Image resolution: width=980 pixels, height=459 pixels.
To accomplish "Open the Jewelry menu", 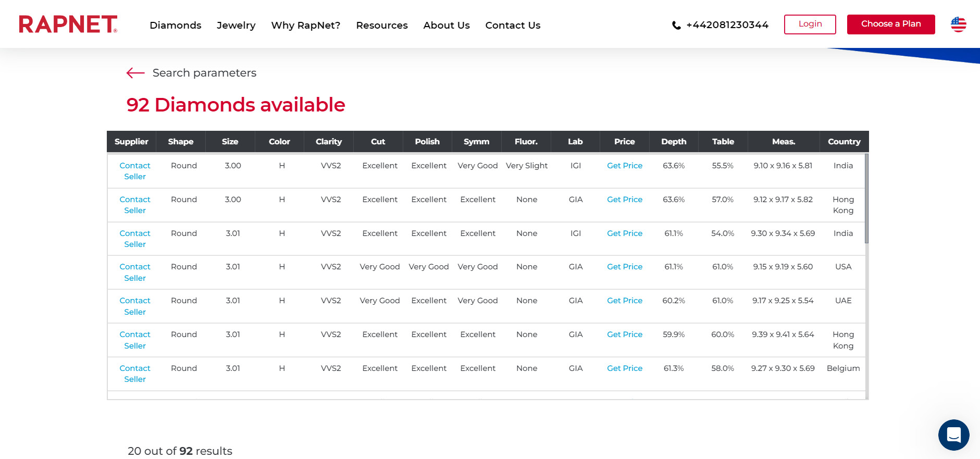I will pos(236,25).
